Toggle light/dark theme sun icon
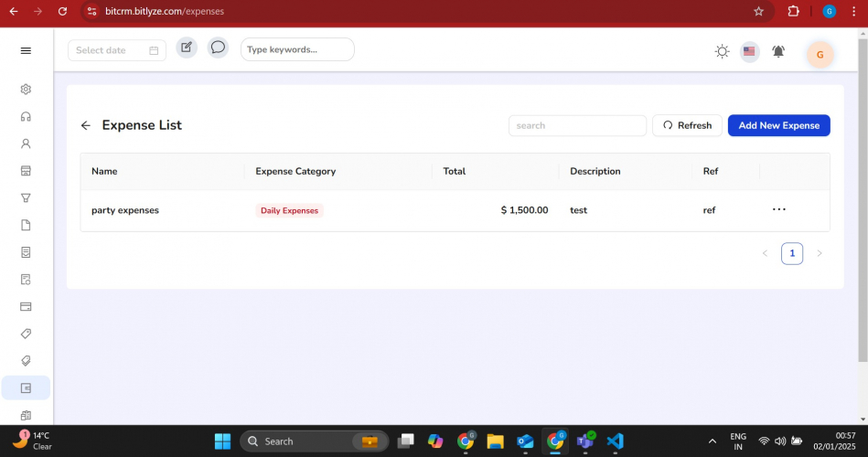This screenshot has height=457, width=868. click(x=722, y=51)
